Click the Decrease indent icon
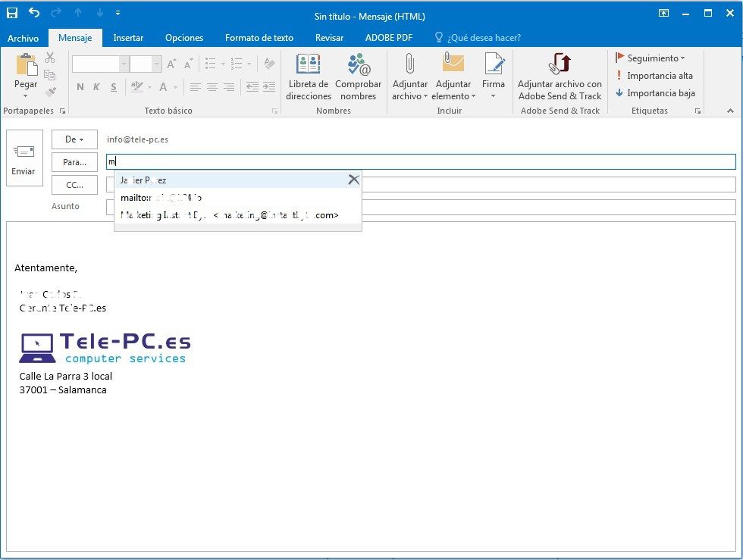Image resolution: width=743 pixels, height=560 pixels. [252, 86]
